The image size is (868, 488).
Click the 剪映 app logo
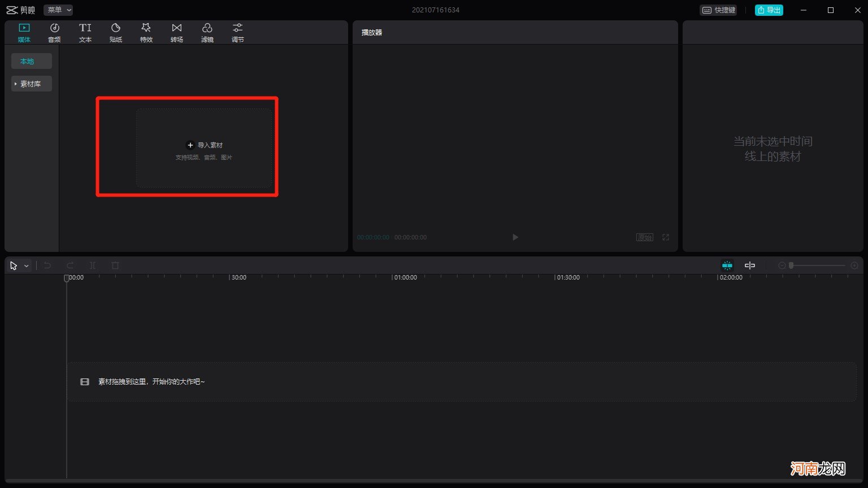(x=20, y=10)
